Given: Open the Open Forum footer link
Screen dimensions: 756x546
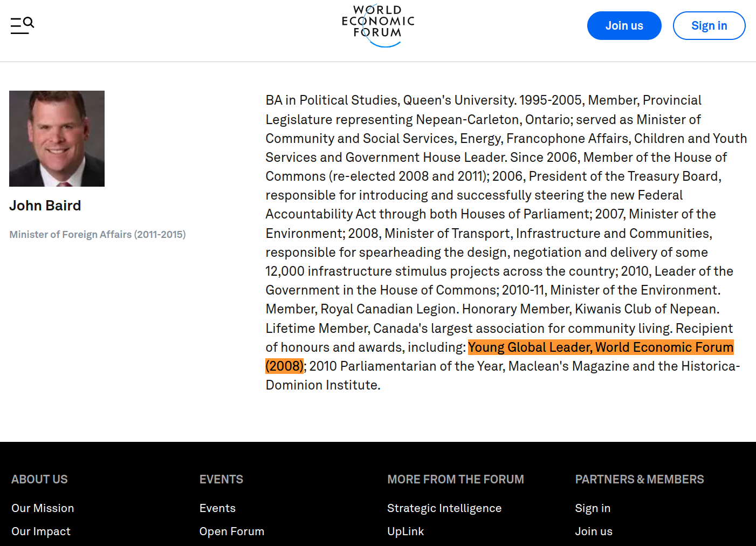Looking at the screenshot, I should point(232,531).
